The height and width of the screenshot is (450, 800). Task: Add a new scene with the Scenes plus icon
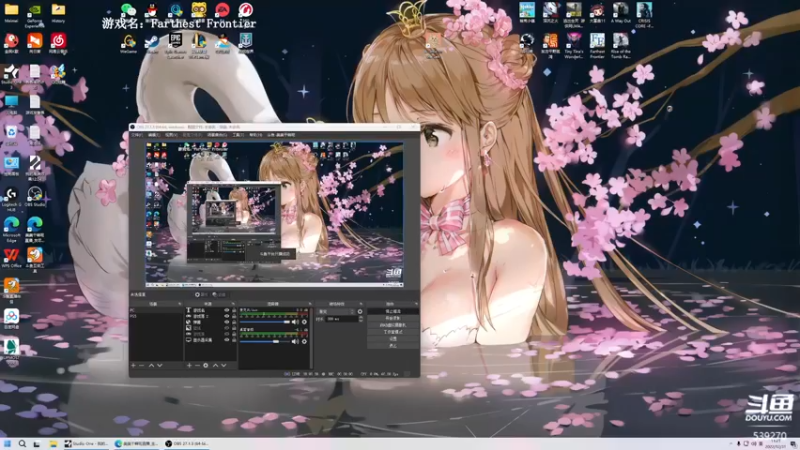tap(133, 365)
